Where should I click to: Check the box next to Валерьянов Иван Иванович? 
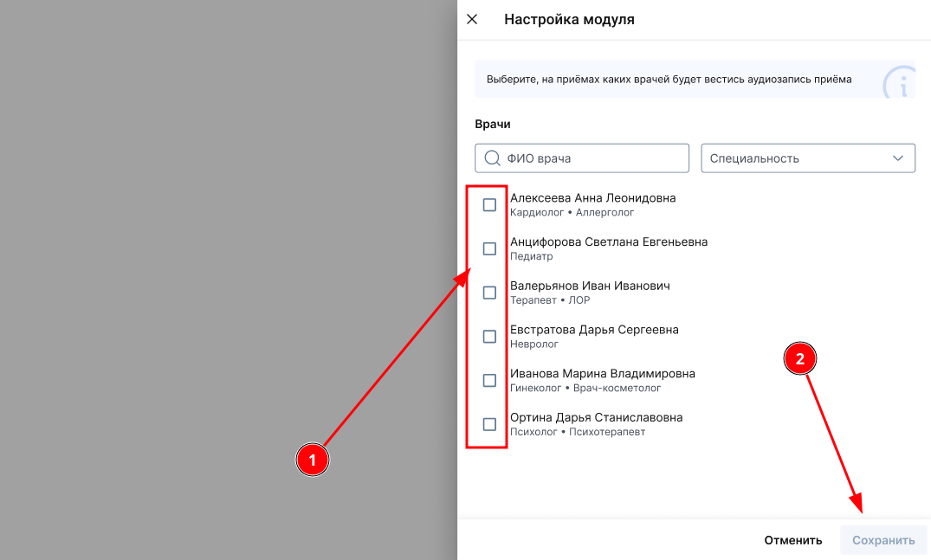pyautogui.click(x=489, y=293)
